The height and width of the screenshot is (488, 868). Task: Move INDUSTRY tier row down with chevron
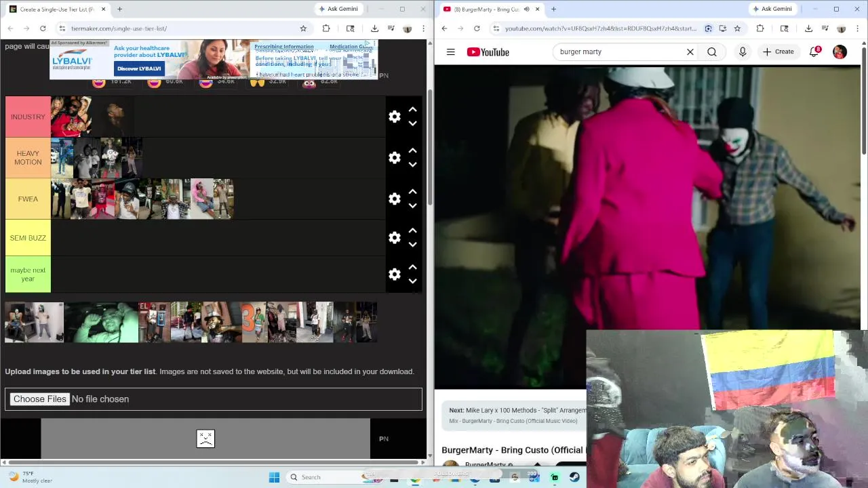(x=412, y=123)
